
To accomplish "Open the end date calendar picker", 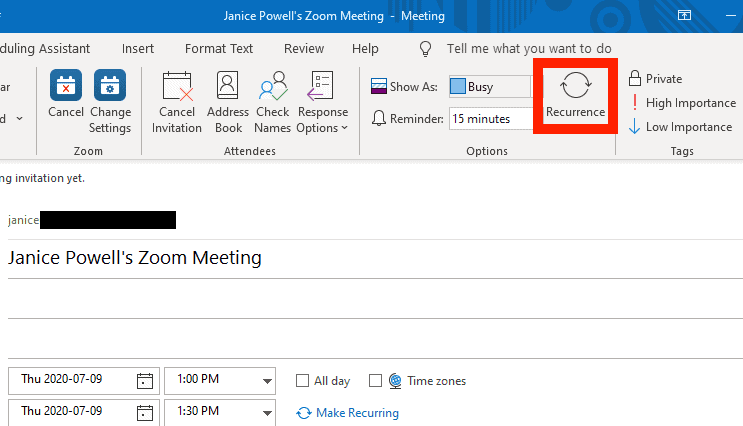I will (x=145, y=413).
